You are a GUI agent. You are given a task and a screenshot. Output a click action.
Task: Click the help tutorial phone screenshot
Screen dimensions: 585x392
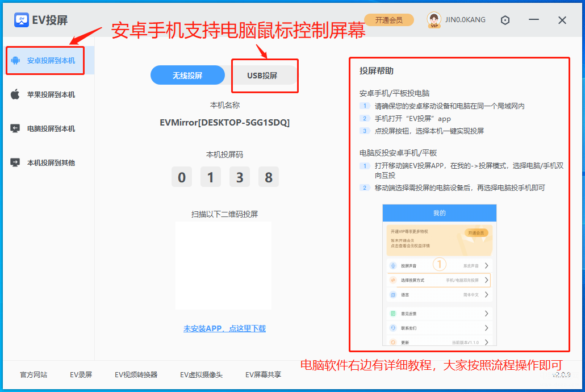click(440, 275)
